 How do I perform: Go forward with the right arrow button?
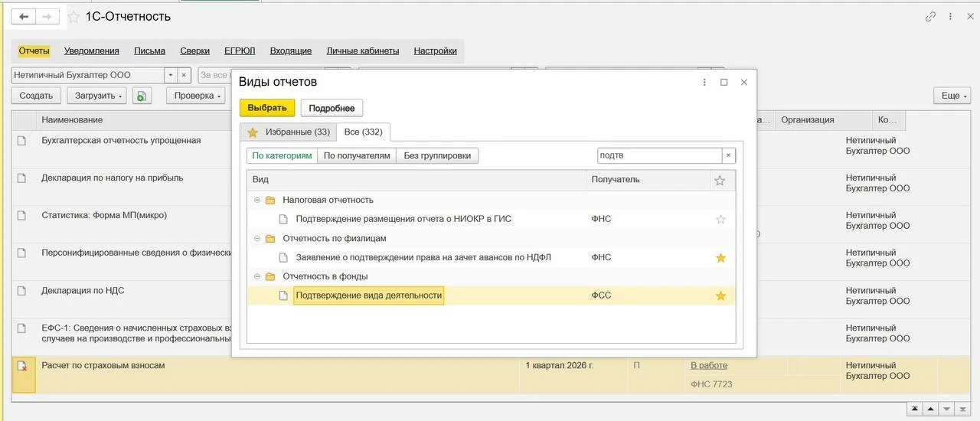click(x=47, y=16)
